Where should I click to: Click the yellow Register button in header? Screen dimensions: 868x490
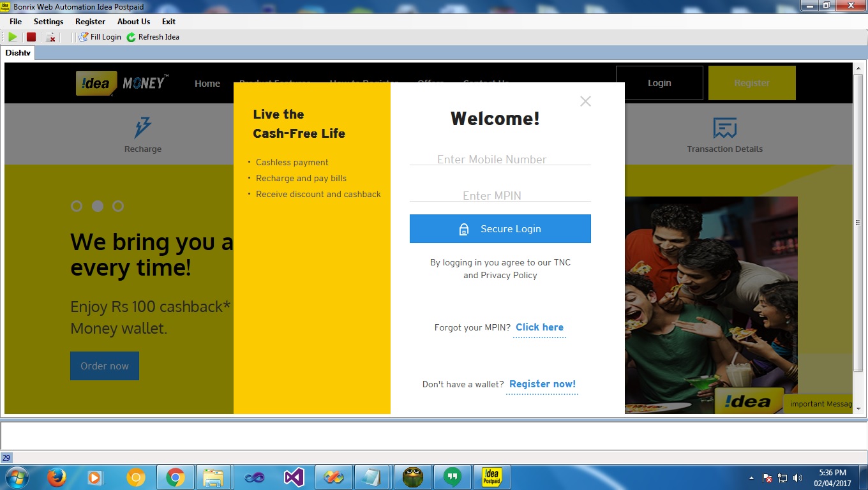752,83
